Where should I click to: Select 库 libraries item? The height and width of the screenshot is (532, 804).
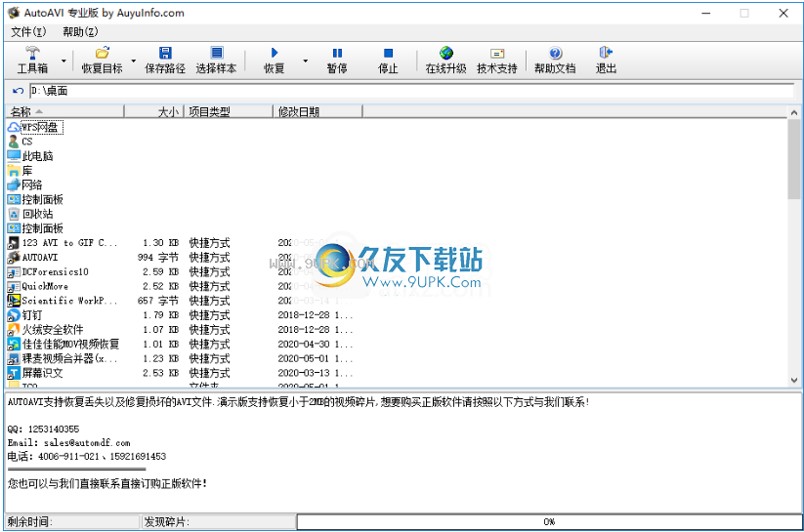point(20,170)
